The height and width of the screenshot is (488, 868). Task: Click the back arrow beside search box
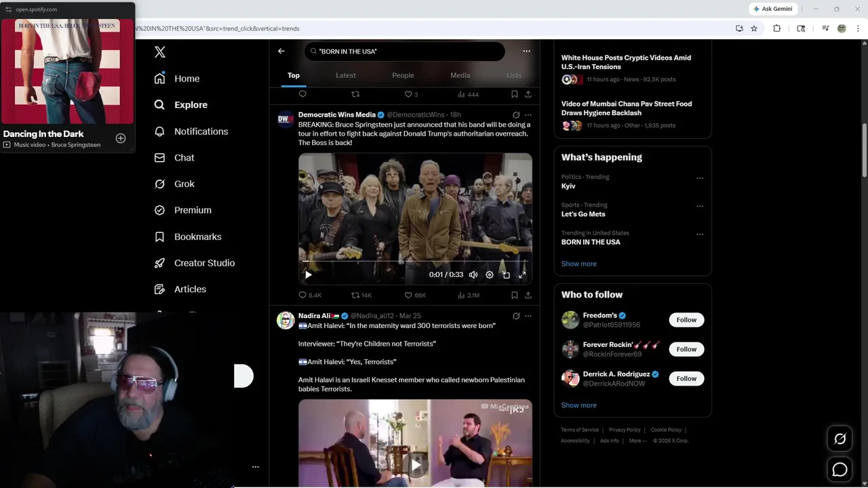click(x=281, y=51)
